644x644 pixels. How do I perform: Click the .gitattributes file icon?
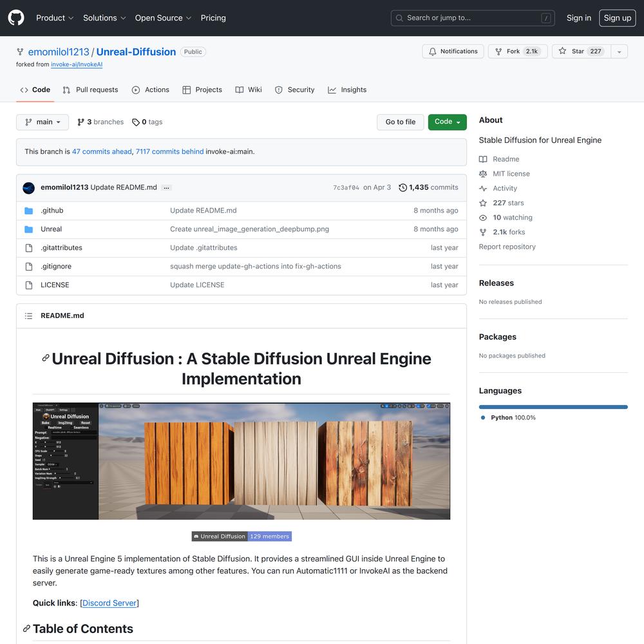pyautogui.click(x=29, y=248)
